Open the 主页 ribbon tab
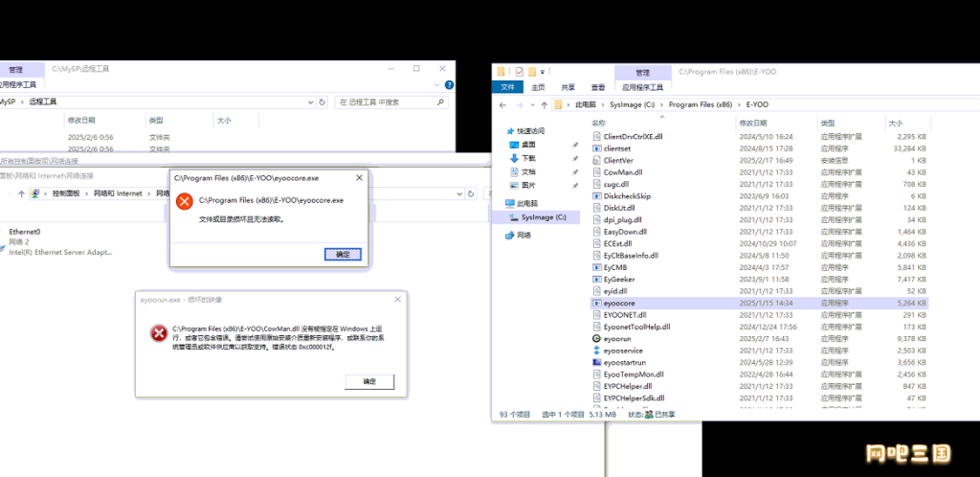This screenshot has width=980, height=477. point(538,87)
